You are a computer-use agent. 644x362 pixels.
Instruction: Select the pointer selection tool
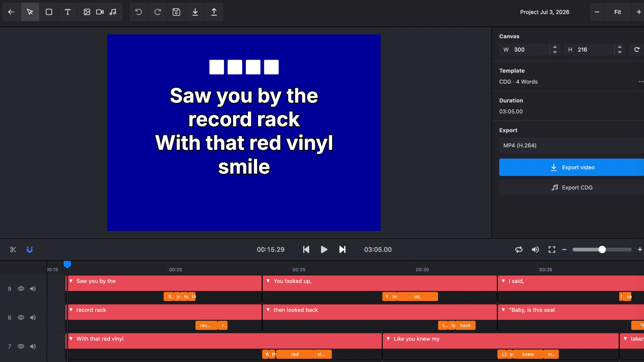tap(30, 12)
